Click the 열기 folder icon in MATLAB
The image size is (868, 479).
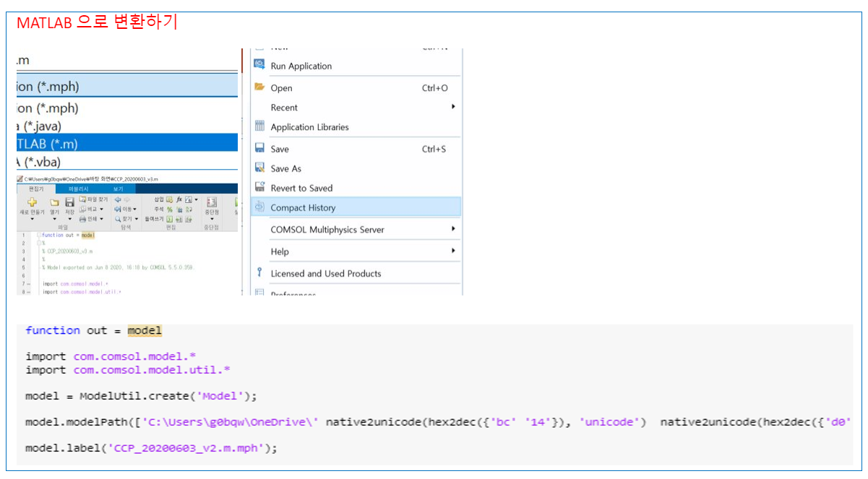[x=55, y=203]
